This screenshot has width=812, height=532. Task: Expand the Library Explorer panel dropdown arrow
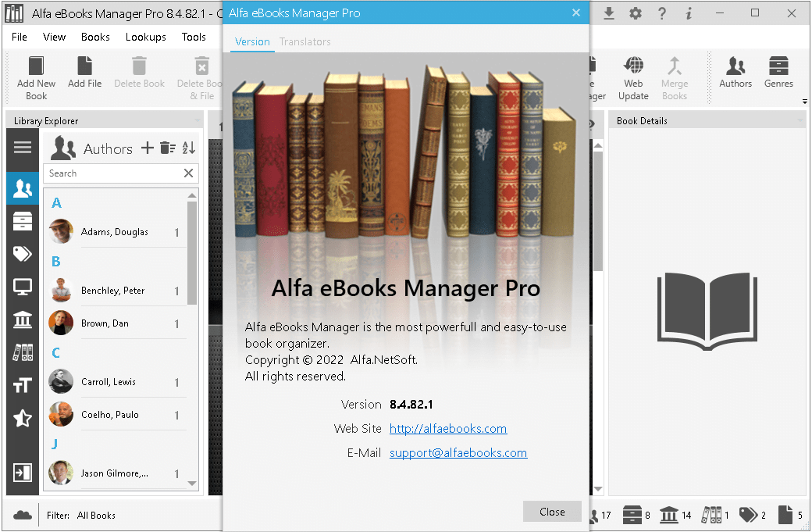(198, 121)
